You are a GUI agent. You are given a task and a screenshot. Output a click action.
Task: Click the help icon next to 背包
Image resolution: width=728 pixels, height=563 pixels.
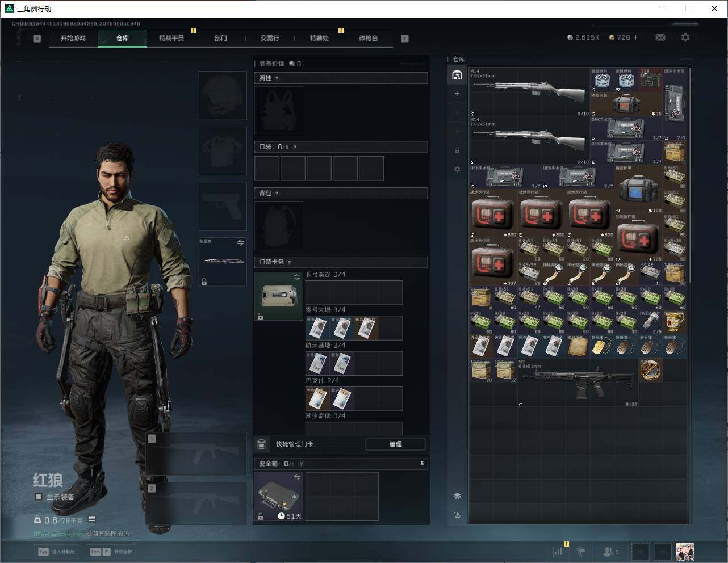(277, 194)
